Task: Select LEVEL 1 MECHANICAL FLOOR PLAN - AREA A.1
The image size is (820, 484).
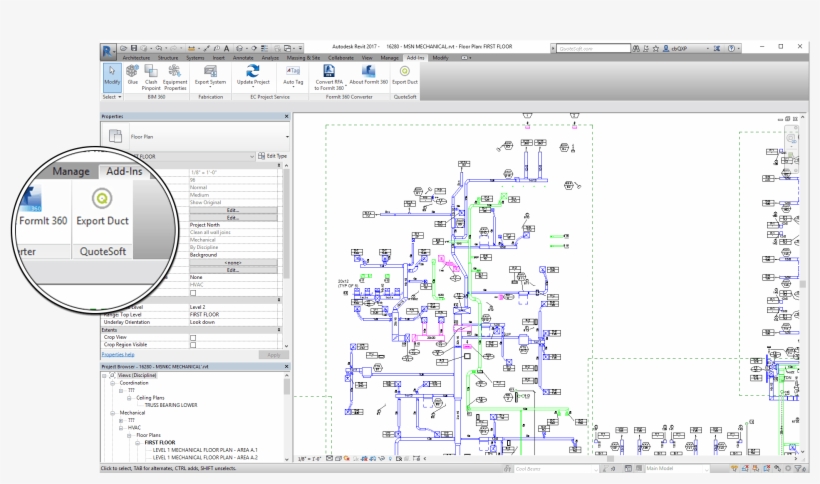Action: tap(205, 450)
